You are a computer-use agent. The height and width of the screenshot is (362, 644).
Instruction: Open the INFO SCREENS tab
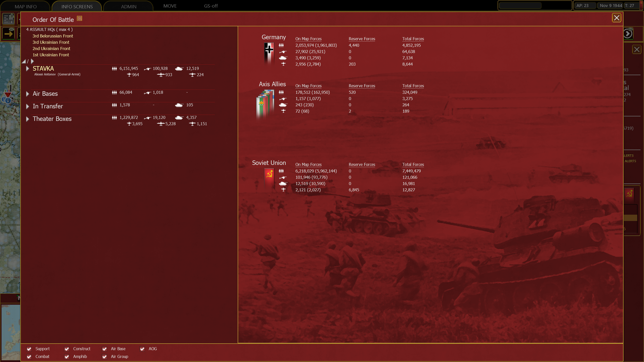(77, 7)
